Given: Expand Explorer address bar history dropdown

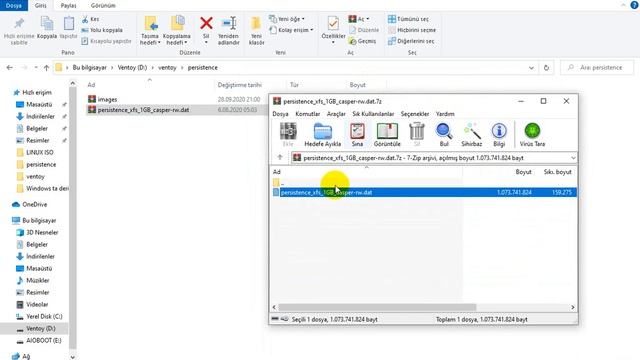Looking at the screenshot, I should tap(531, 68).
